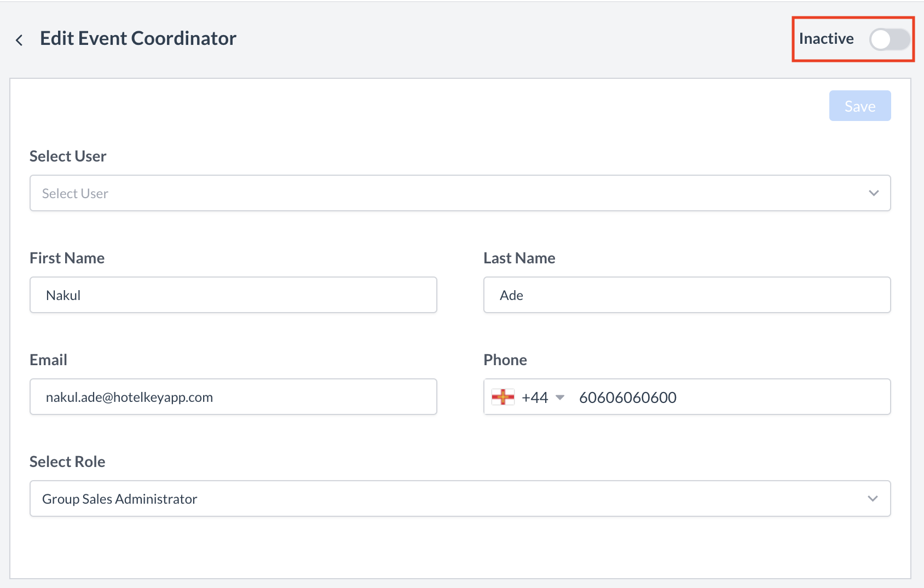The image size is (924, 588).
Task: Click inside the First Name field containing Nakul
Action: click(233, 295)
